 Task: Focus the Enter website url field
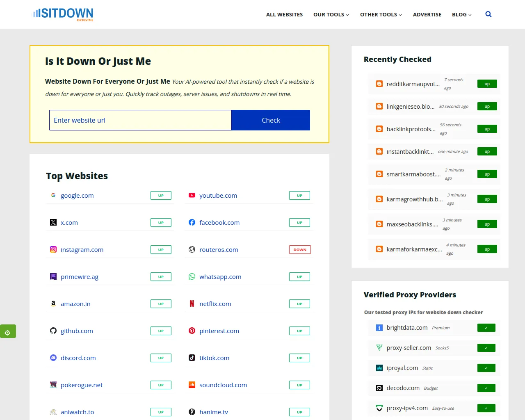coord(140,120)
